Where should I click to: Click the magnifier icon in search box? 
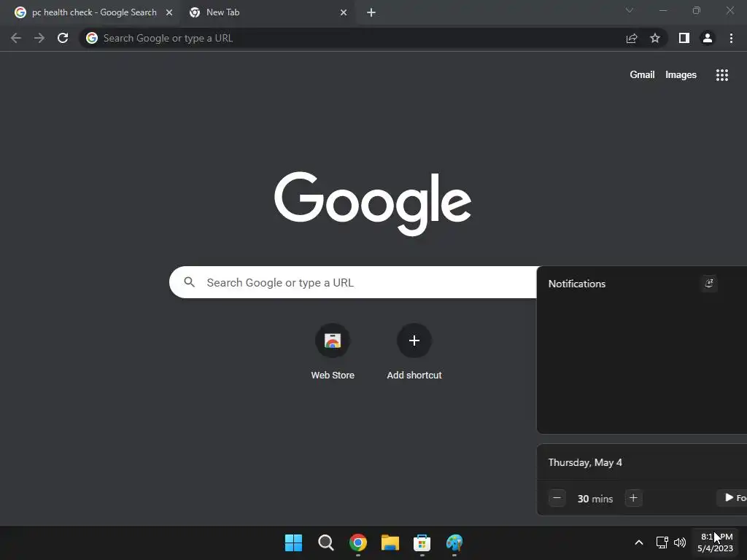[x=190, y=282]
